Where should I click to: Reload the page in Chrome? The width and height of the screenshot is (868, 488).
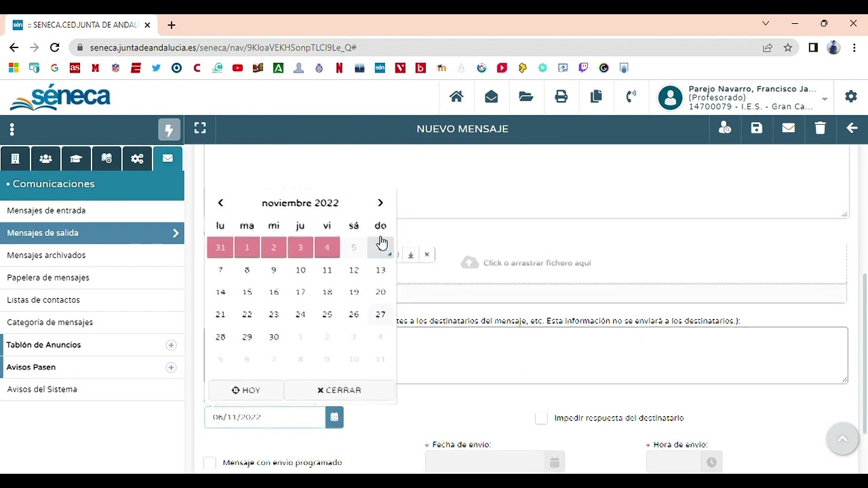pos(55,47)
